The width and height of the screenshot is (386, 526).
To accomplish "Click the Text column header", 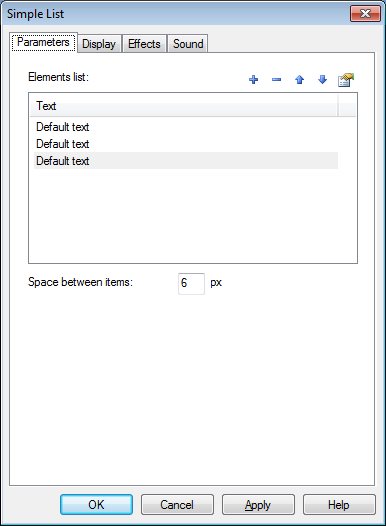I will tap(184, 106).
